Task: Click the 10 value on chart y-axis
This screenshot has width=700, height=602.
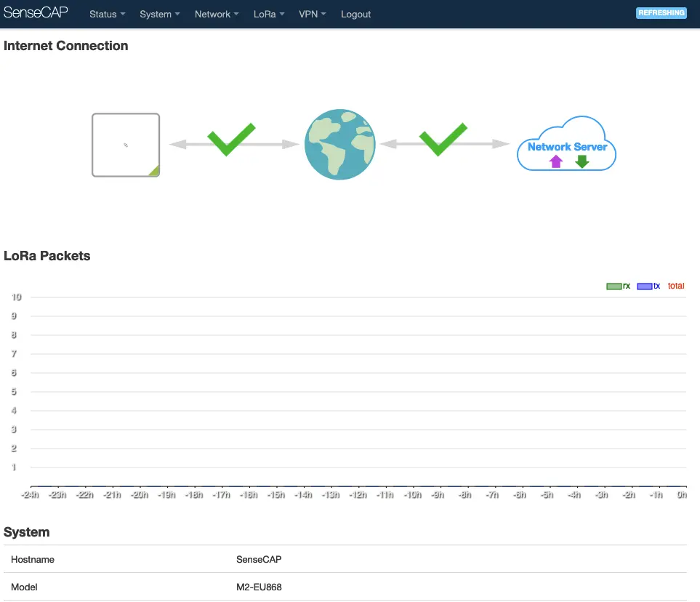Action: [17, 297]
